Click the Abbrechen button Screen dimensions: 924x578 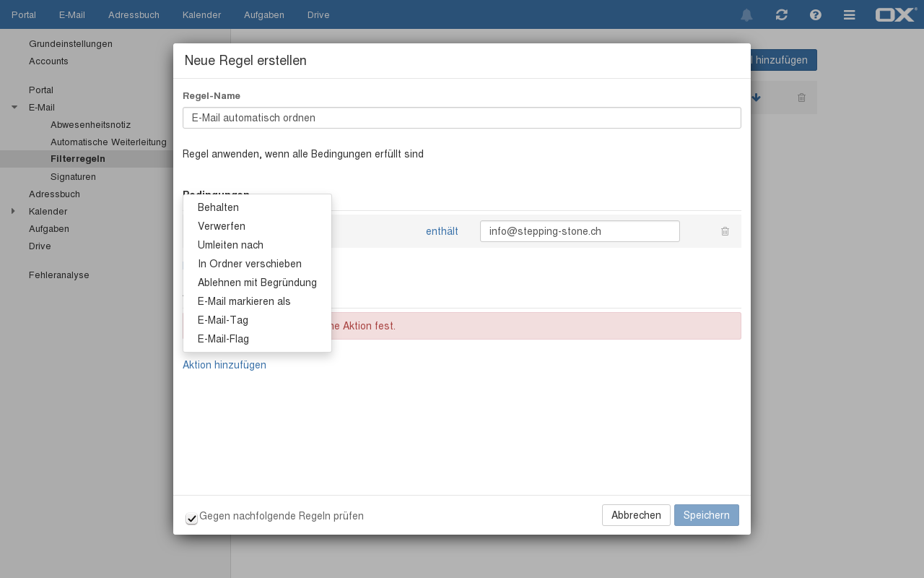(636, 515)
